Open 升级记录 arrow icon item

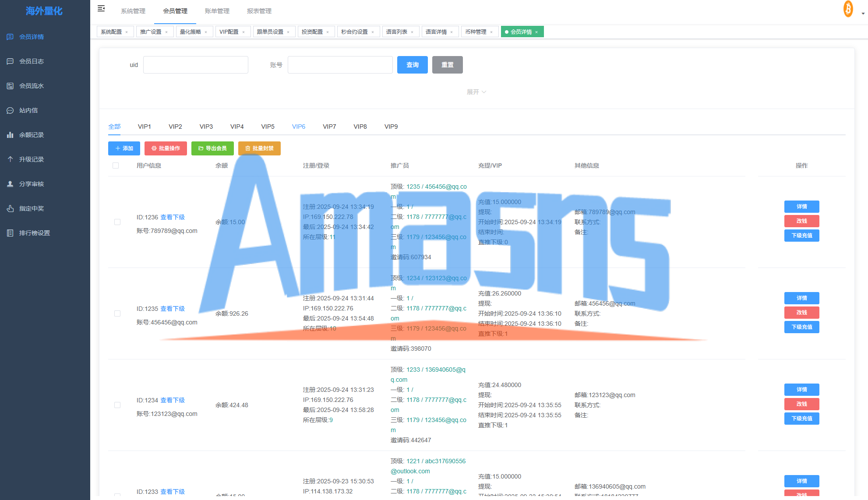[x=10, y=159]
